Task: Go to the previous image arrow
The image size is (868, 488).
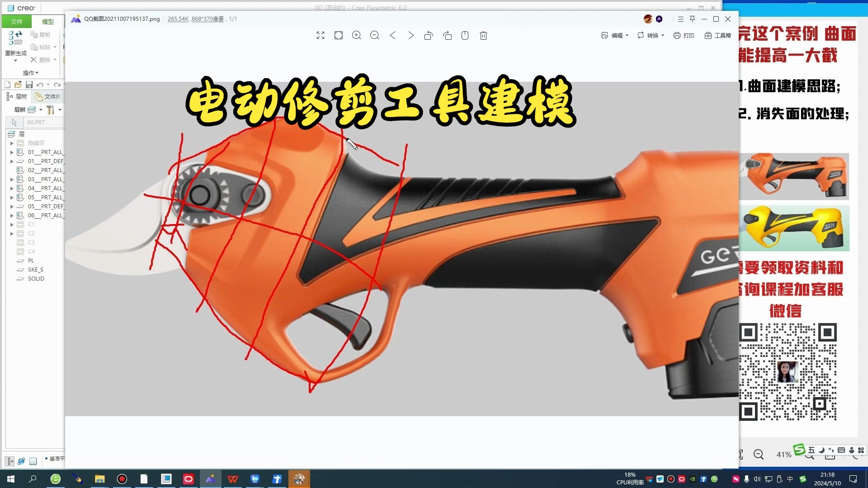Action: coord(393,35)
